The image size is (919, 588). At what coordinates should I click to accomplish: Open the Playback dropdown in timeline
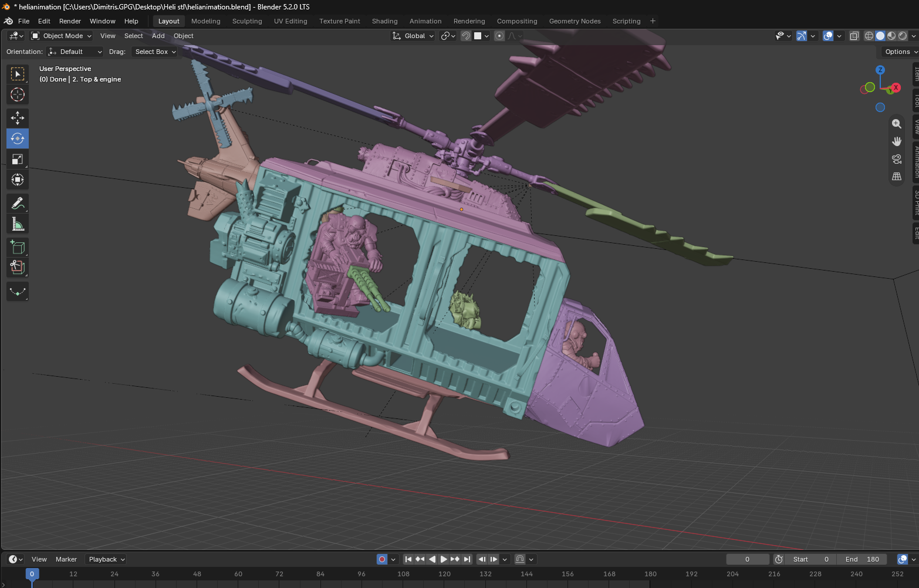[106, 559]
